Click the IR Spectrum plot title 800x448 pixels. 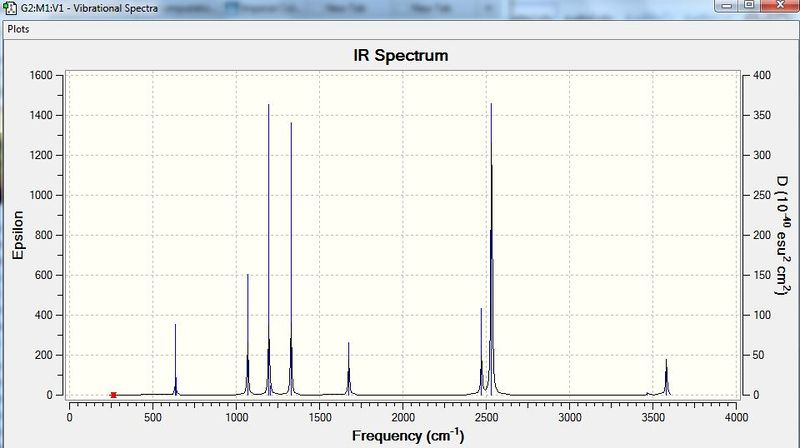[x=401, y=55]
